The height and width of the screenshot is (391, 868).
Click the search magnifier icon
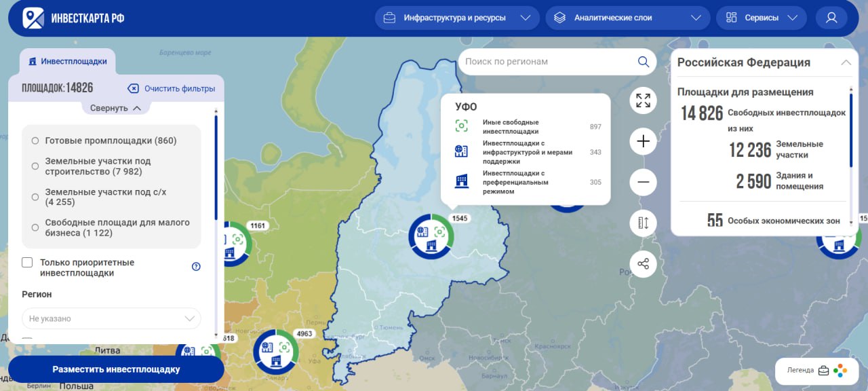tap(643, 62)
